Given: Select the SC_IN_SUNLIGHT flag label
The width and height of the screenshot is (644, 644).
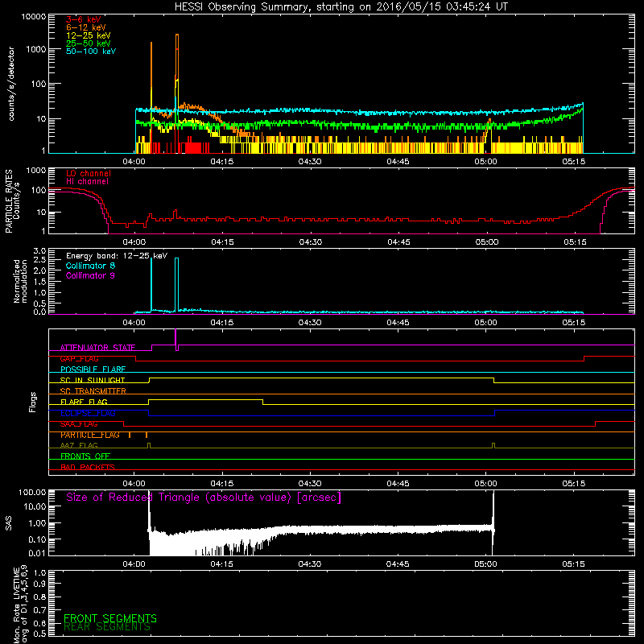Looking at the screenshot, I should coord(93,380).
